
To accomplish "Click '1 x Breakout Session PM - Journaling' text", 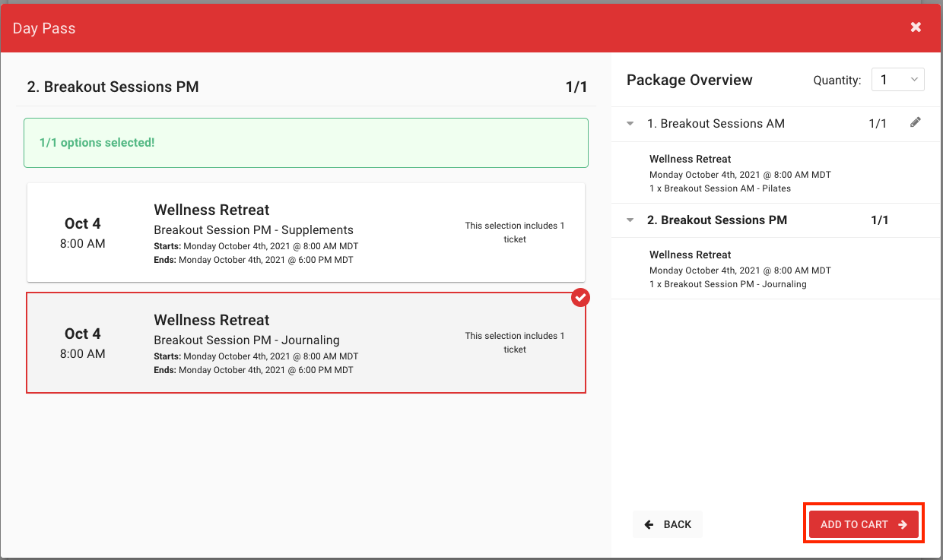I will tap(728, 284).
